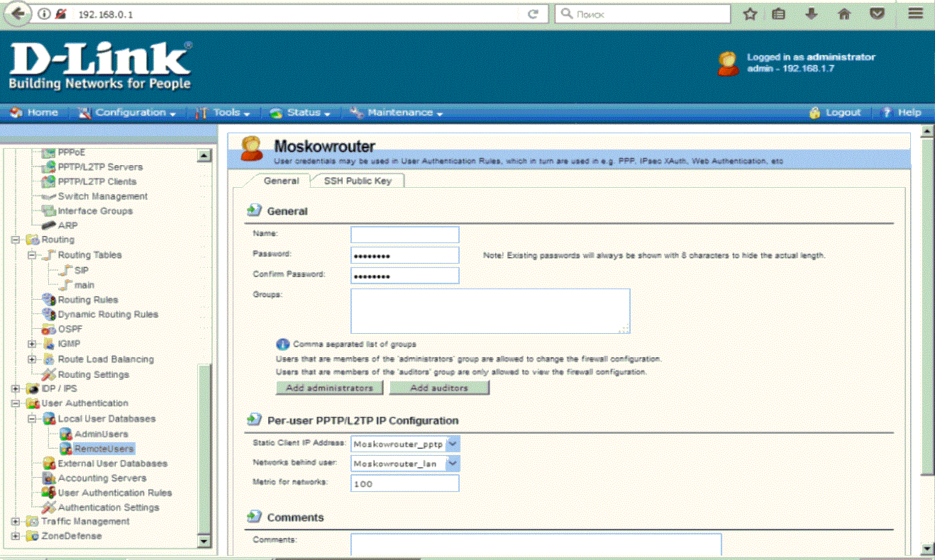Select the OSPF icon in the tree
This screenshot has height=560, width=935.
[49, 330]
